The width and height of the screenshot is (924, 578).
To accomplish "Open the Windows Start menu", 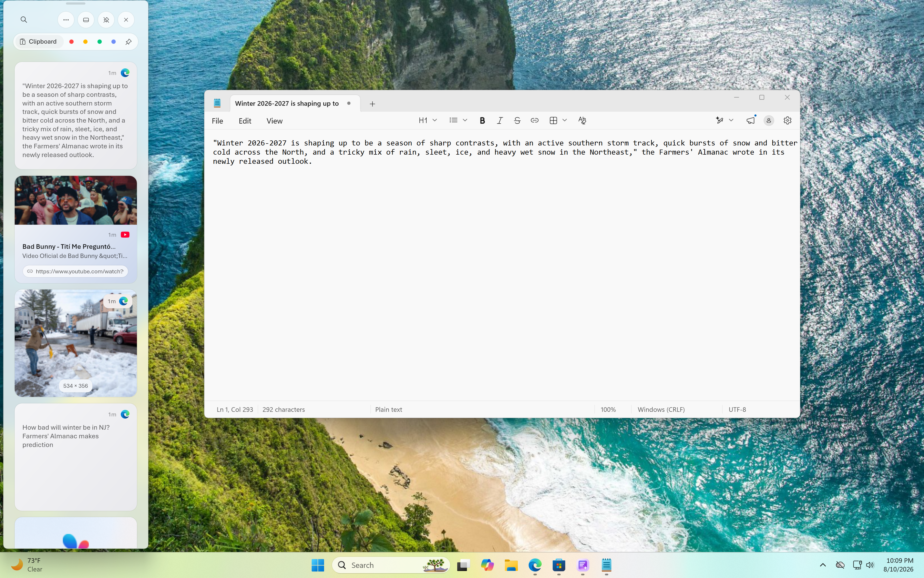I will tap(318, 565).
